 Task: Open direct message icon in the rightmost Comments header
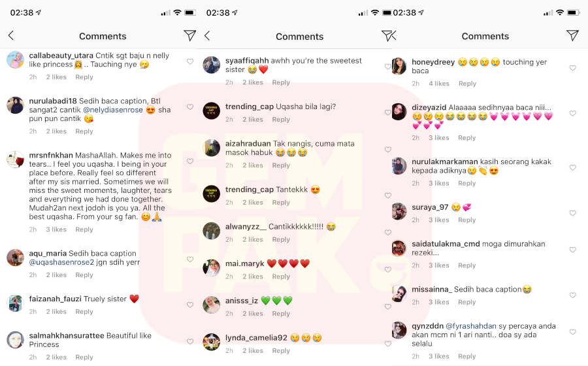[572, 36]
